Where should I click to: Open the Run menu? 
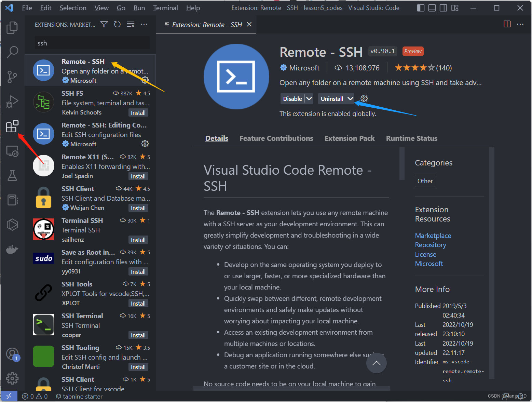139,8
